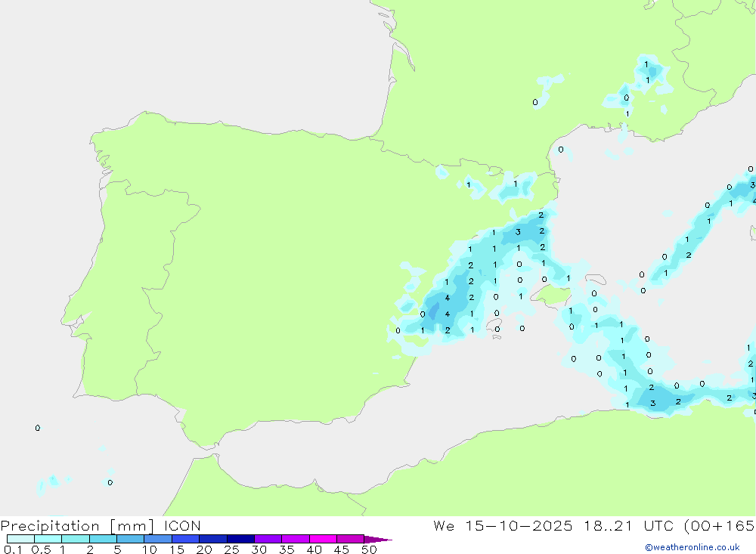This screenshot has height=554, width=756.
Task: Choose the 5–10 mm legend swatch
Action: 131,539
